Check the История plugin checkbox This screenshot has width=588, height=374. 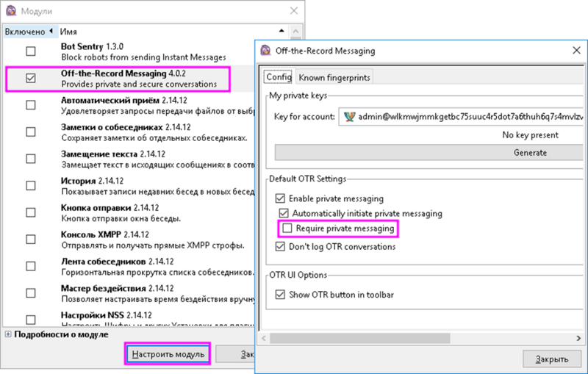pyautogui.click(x=31, y=185)
